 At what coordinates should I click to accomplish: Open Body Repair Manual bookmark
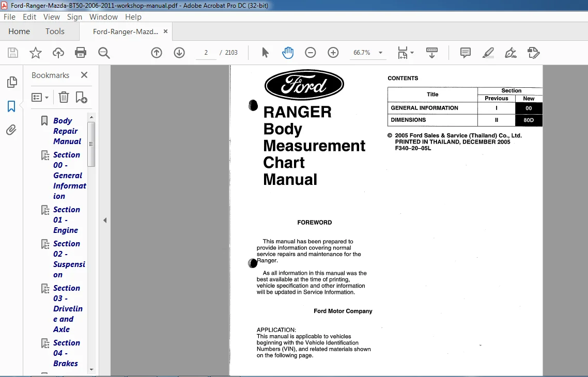pos(67,131)
